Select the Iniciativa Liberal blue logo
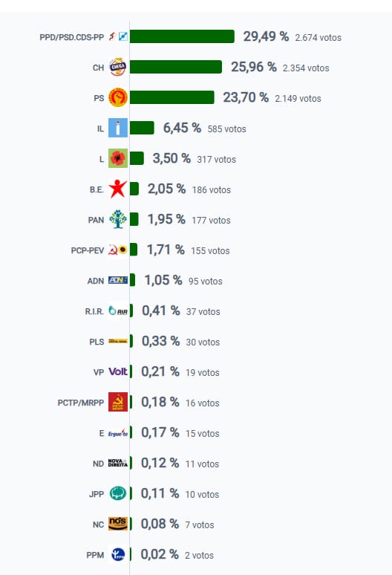This screenshot has width=392, height=575. (x=118, y=128)
